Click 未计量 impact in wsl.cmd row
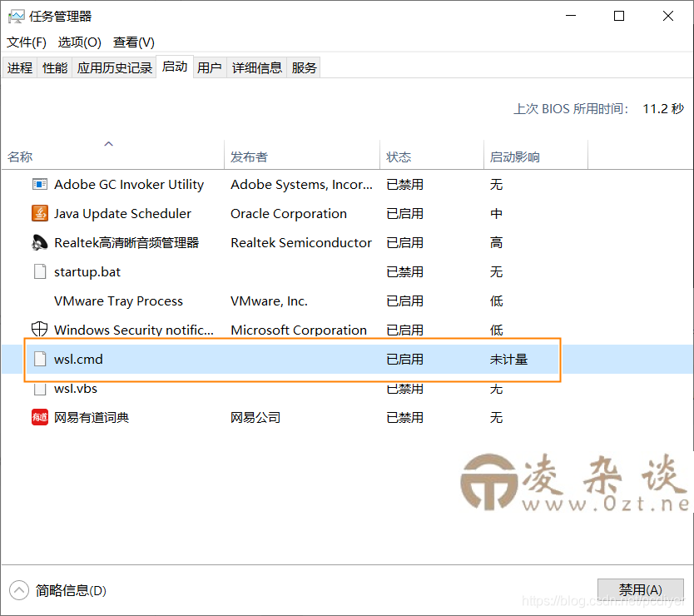 click(x=508, y=359)
